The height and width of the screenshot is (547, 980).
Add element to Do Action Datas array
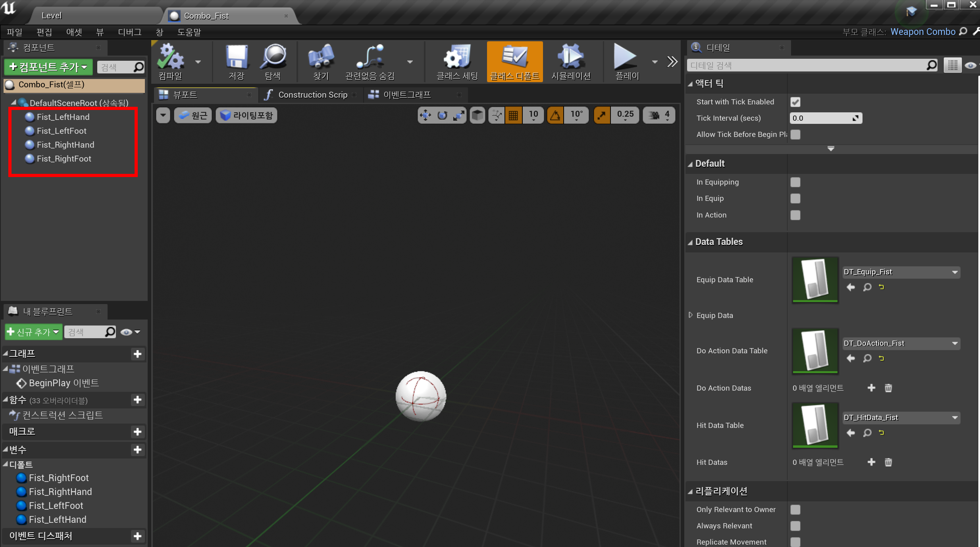871,388
